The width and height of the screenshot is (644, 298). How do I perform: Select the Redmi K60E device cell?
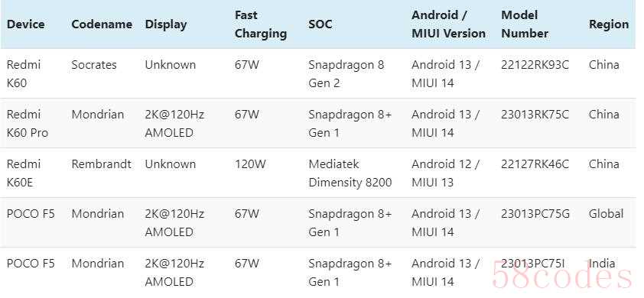(x=24, y=173)
